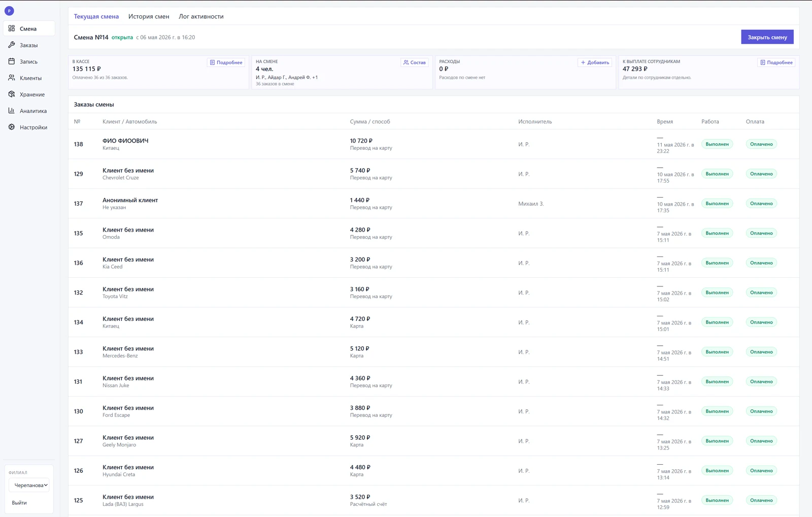Open order 133 Mercedes-Benz row

pyautogui.click(x=433, y=352)
